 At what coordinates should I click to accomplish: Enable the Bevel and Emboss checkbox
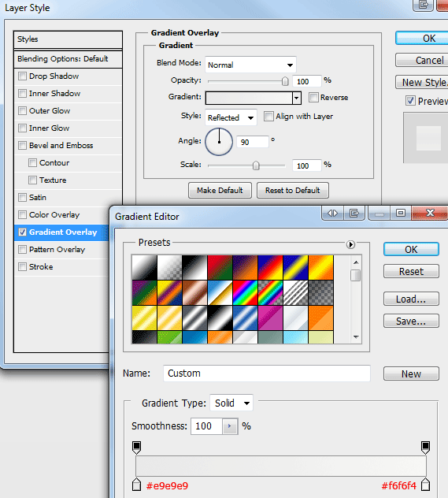click(x=22, y=146)
